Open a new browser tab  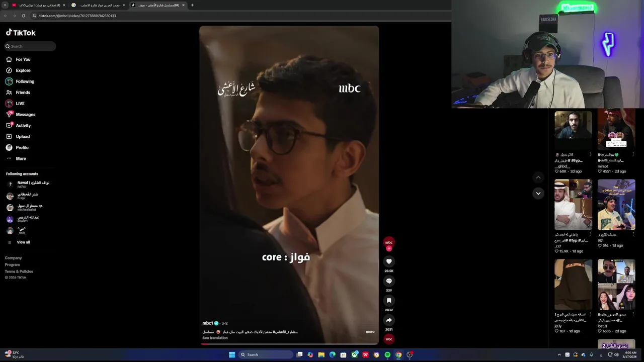point(192,5)
